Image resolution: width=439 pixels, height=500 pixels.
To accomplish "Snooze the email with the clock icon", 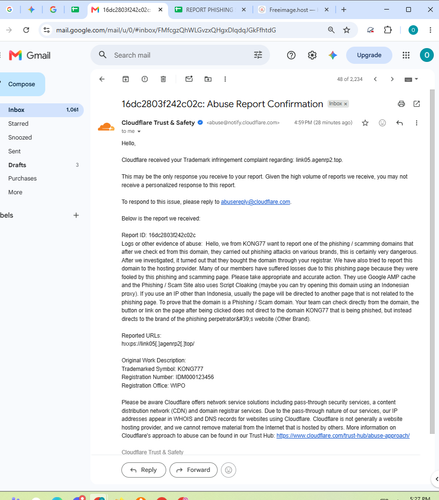I will click(x=144, y=79).
